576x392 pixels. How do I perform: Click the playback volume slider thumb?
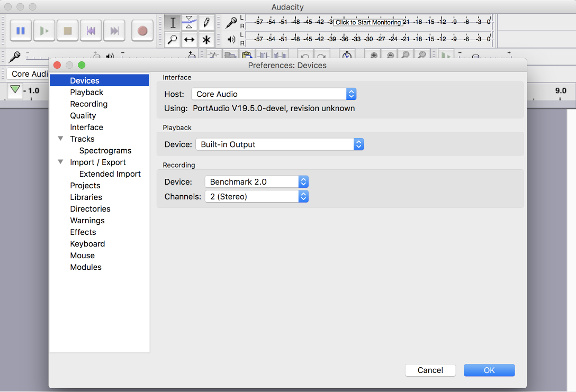[x=192, y=56]
